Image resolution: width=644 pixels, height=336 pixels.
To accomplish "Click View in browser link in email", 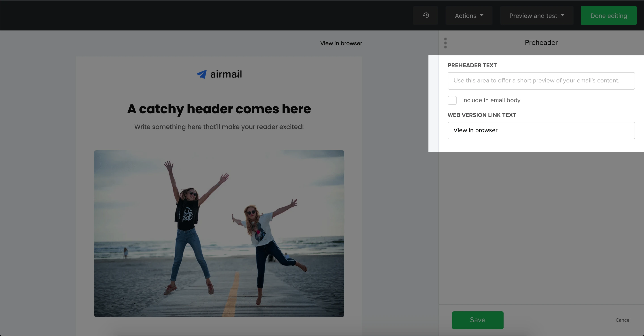I will coord(341,43).
